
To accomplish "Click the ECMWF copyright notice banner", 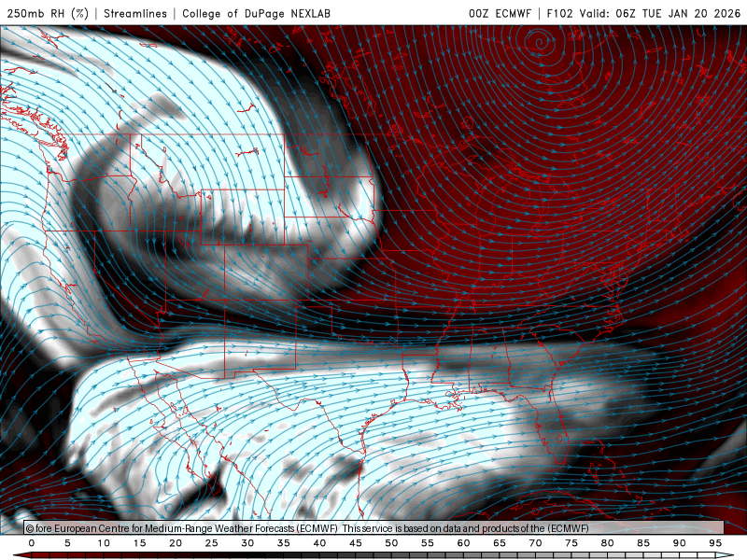I will coord(374,527).
